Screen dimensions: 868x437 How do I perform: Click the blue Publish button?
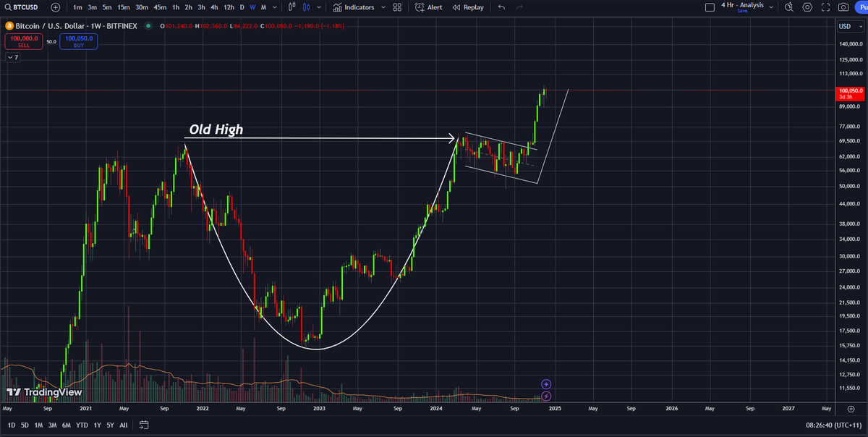click(x=861, y=7)
